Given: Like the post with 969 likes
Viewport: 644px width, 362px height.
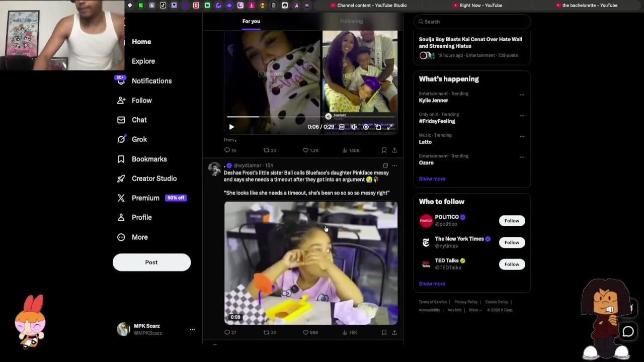Looking at the screenshot, I should click(x=310, y=332).
